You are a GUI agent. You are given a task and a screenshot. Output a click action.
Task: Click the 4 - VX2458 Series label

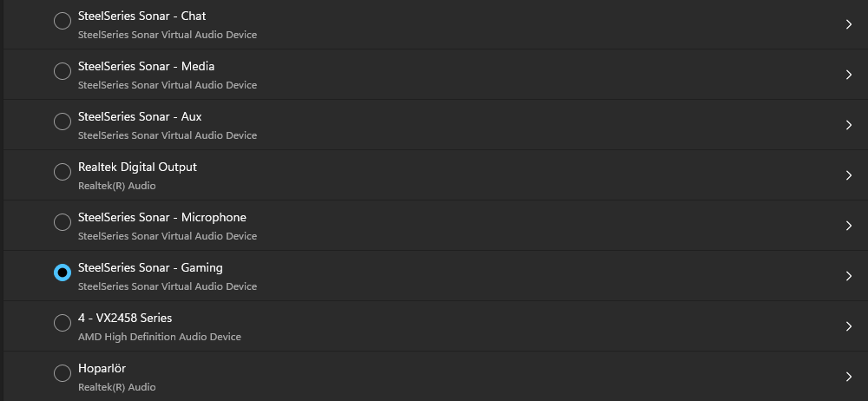pyautogui.click(x=125, y=318)
